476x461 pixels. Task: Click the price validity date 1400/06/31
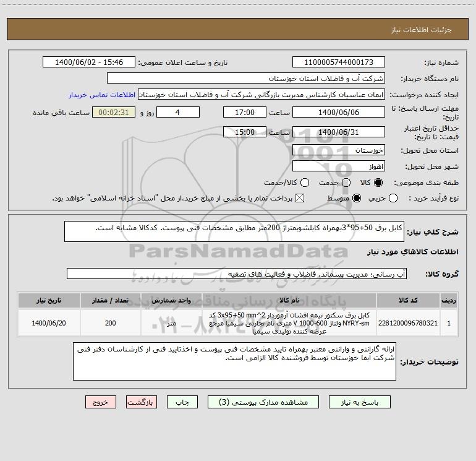(x=339, y=132)
